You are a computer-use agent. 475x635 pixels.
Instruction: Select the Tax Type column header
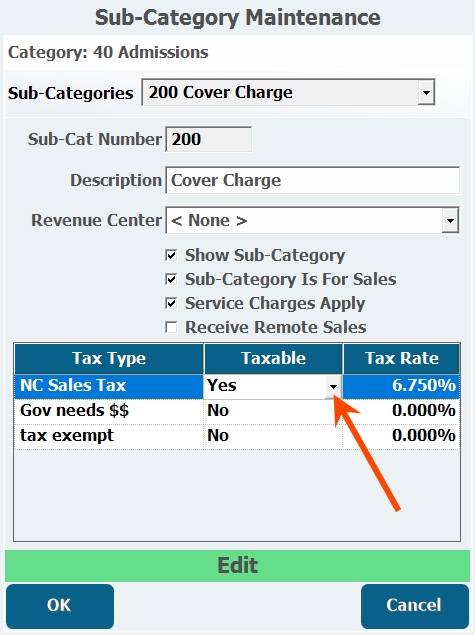coord(109,359)
